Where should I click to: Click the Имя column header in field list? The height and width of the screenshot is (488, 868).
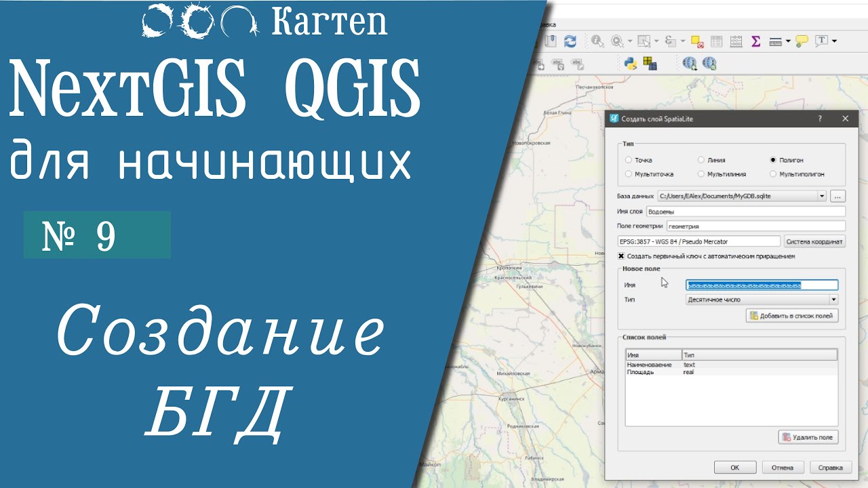[654, 355]
